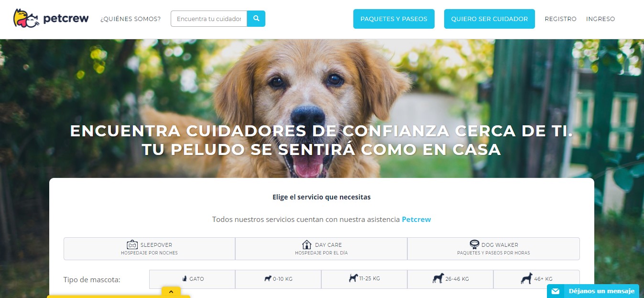Screen dimensions: 644x298
Task: Open the Registro menu link
Action: pos(560,19)
